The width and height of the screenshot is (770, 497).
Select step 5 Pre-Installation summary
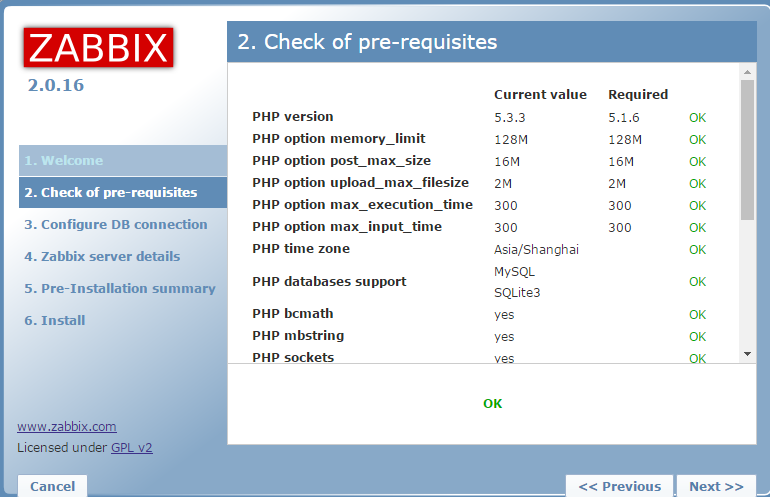[x=120, y=289]
